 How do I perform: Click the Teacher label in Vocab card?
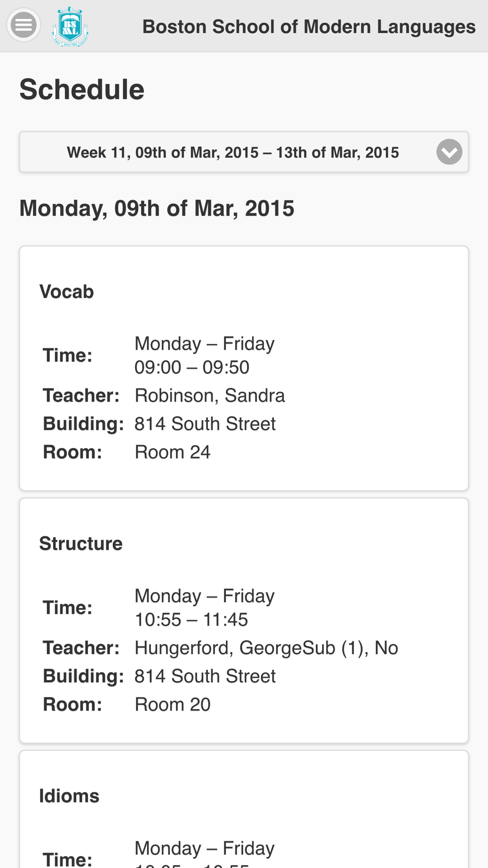click(x=81, y=395)
